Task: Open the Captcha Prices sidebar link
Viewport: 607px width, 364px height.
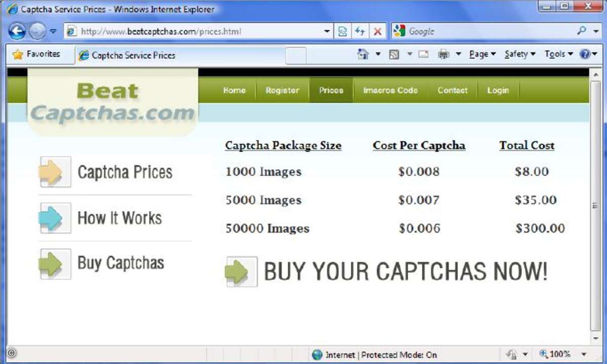Action: tap(125, 172)
